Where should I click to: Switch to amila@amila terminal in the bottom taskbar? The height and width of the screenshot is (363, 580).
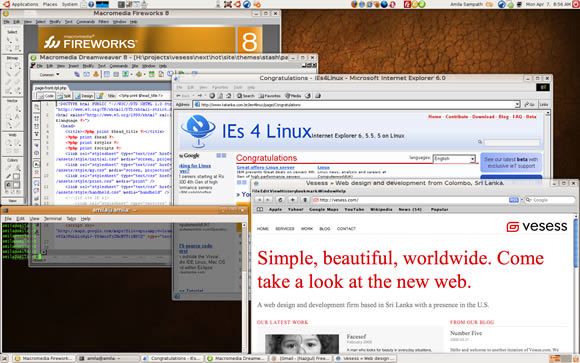[108, 359]
